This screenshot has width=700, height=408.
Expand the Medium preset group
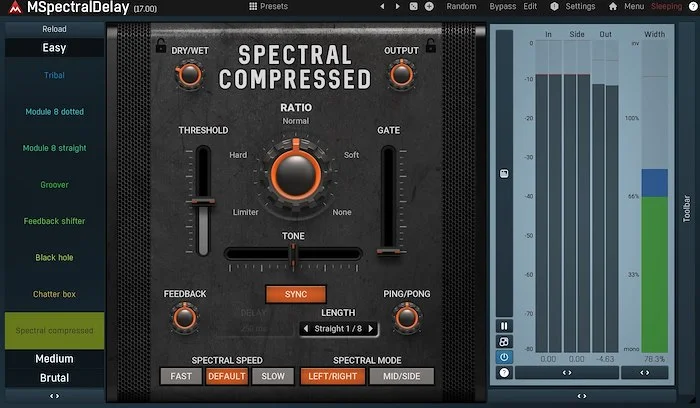(x=54, y=359)
